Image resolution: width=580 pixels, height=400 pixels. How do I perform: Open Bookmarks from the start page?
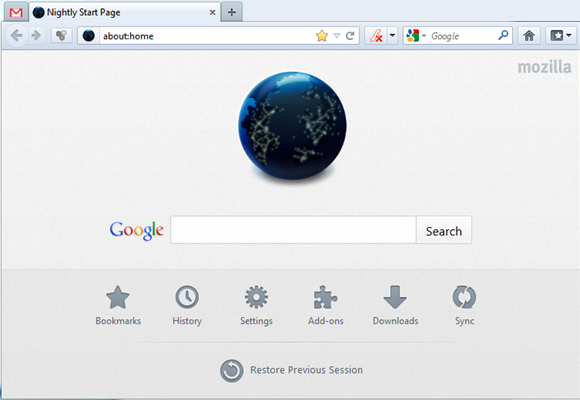118,306
